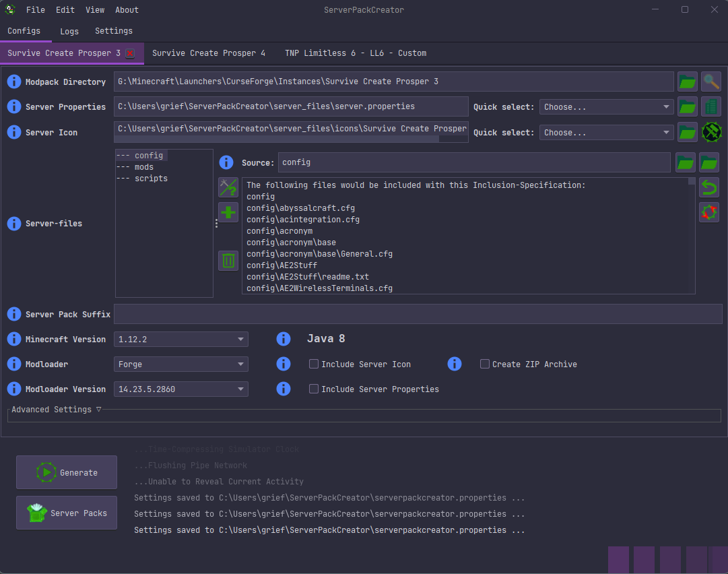Click the Server Packs button
This screenshot has width=728, height=574.
tap(67, 513)
